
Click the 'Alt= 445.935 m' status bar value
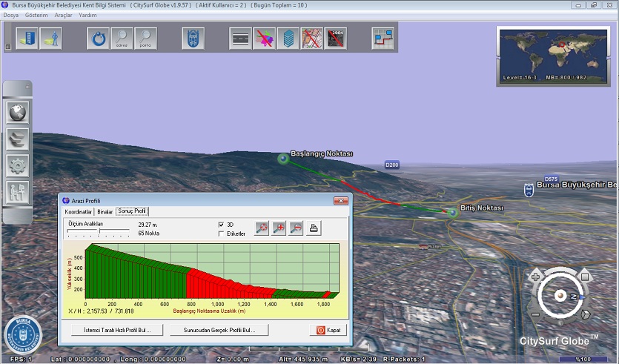[303, 360]
